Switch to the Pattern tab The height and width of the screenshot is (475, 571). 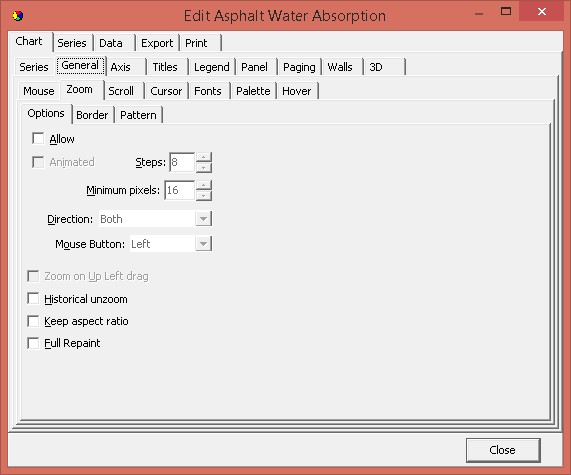(x=138, y=115)
